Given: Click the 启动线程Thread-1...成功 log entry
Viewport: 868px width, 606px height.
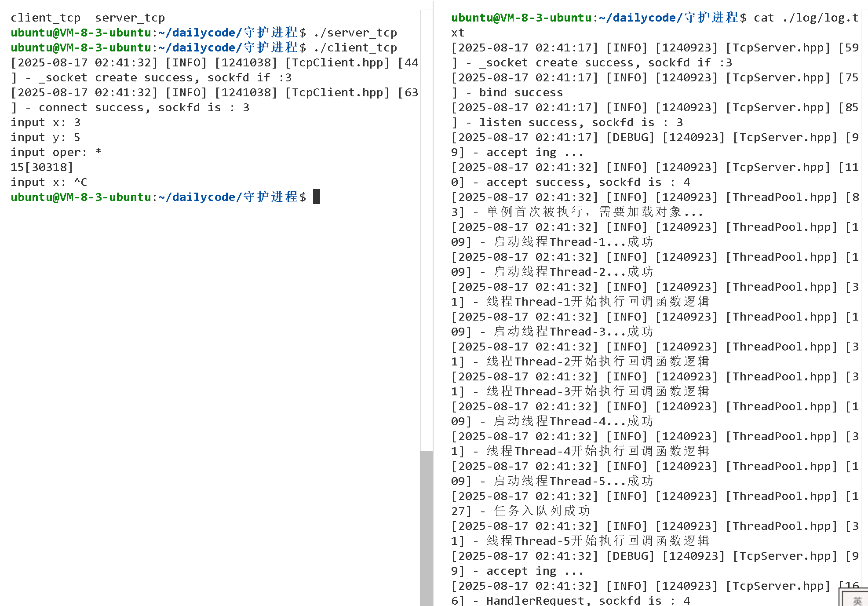Looking at the screenshot, I should [573, 242].
